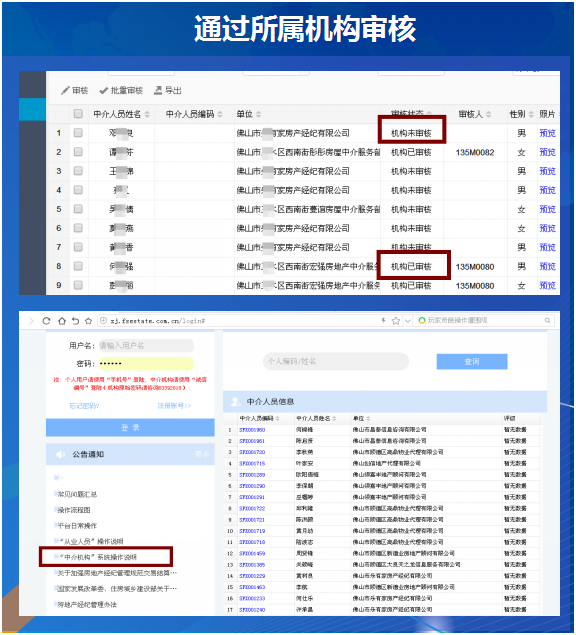The width and height of the screenshot is (576, 635).
Task: Click the 登录 login button
Action: pyautogui.click(x=130, y=427)
